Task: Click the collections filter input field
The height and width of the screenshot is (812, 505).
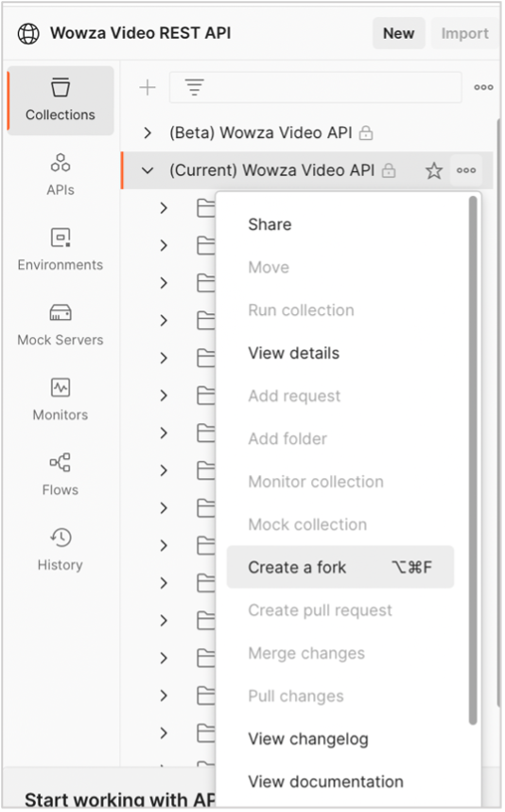Action: click(x=316, y=87)
